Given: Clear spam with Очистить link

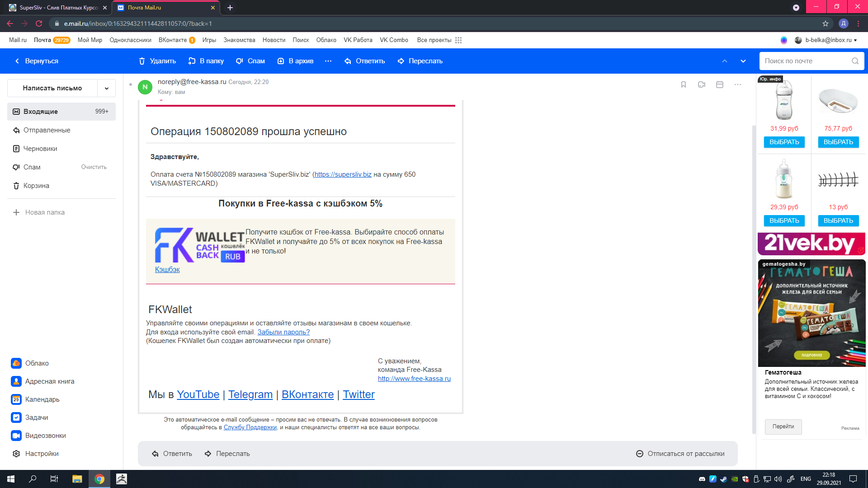Looking at the screenshot, I should pyautogui.click(x=94, y=167).
